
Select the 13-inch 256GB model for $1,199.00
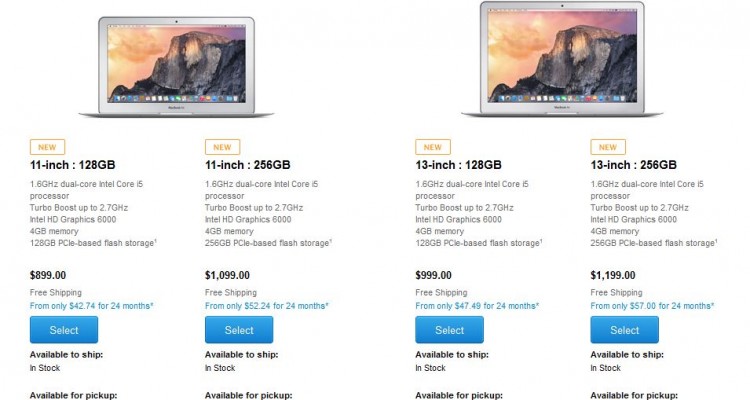(x=624, y=330)
